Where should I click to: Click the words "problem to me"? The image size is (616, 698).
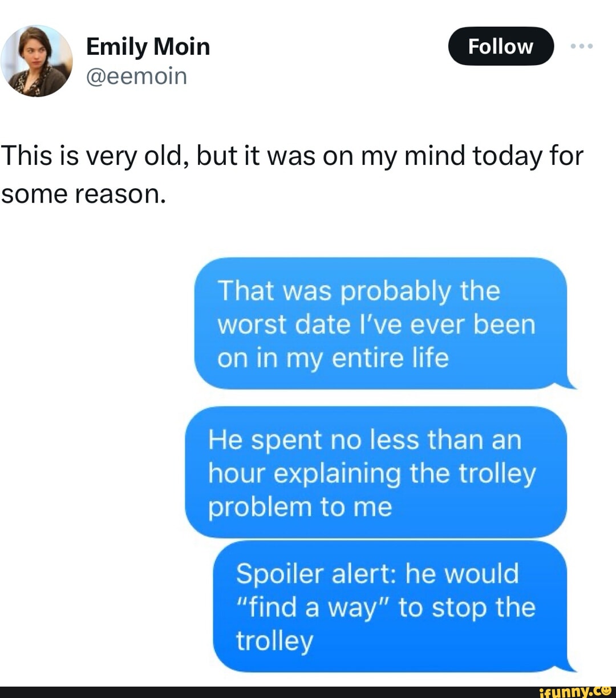(300, 507)
